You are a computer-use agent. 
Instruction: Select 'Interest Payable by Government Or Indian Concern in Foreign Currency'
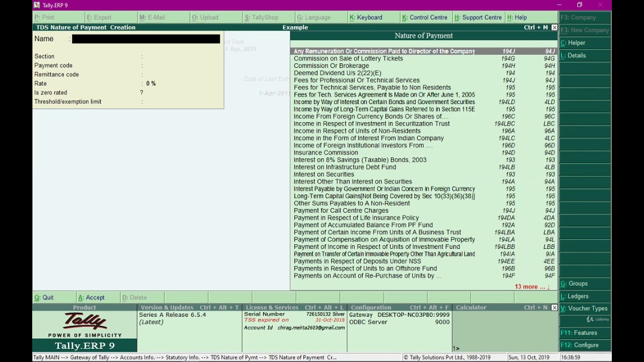[424, 189]
